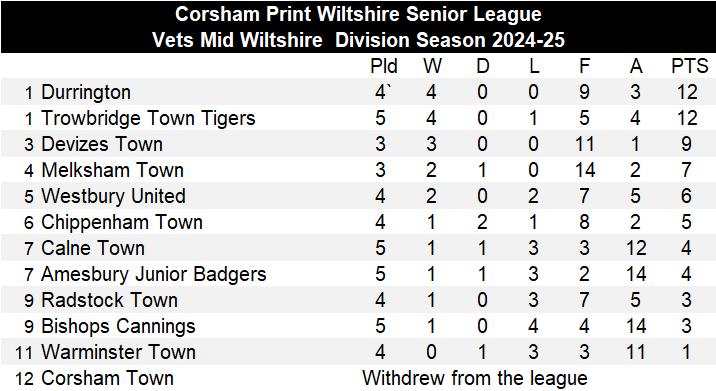Image resolution: width=716 pixels, height=391 pixels.
Task: Click the D column header
Action: point(483,66)
